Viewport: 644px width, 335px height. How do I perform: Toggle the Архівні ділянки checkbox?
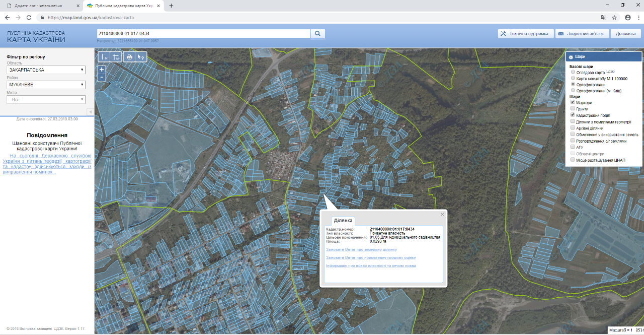point(573,128)
